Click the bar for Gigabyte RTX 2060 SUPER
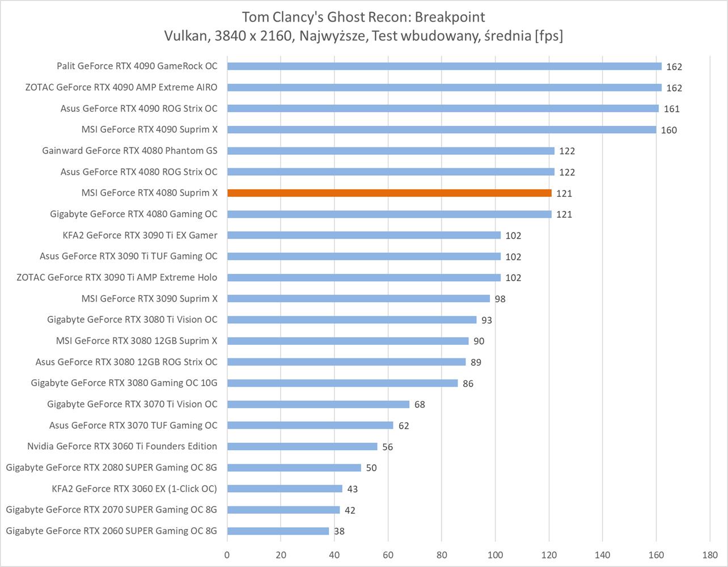 [x=278, y=531]
